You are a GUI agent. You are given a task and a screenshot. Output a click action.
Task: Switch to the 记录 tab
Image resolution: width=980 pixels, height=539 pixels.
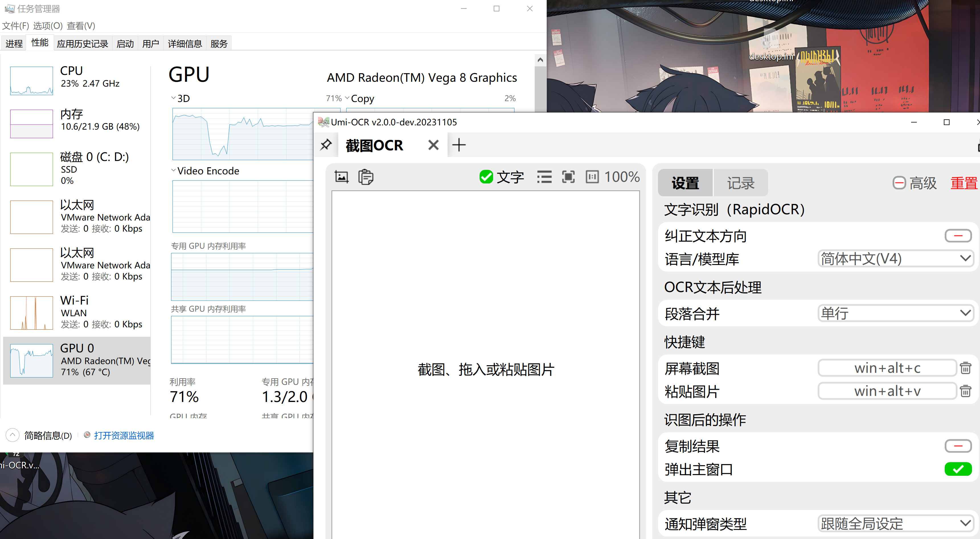tap(740, 183)
